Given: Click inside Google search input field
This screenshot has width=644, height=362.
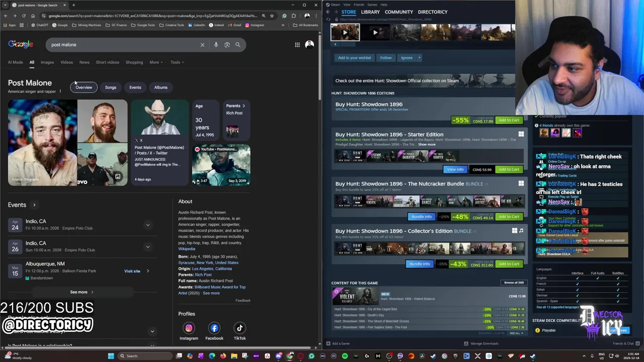Looking at the screenshot, I should [x=123, y=45].
